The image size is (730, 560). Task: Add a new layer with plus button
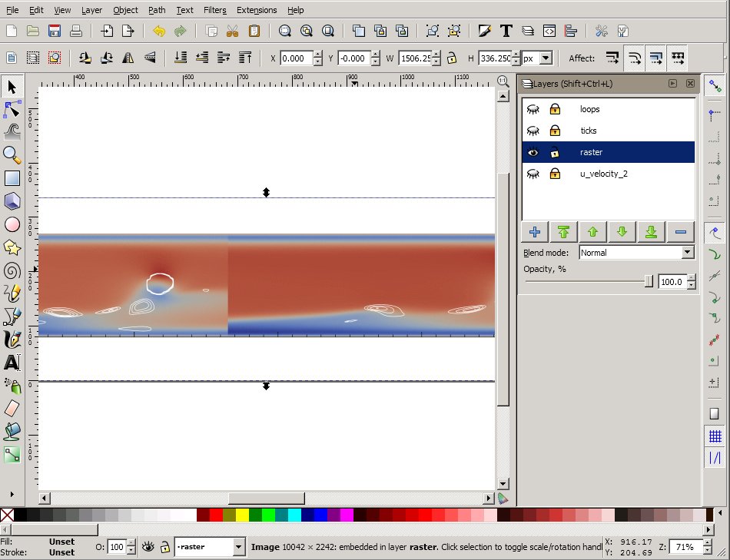pyautogui.click(x=535, y=231)
